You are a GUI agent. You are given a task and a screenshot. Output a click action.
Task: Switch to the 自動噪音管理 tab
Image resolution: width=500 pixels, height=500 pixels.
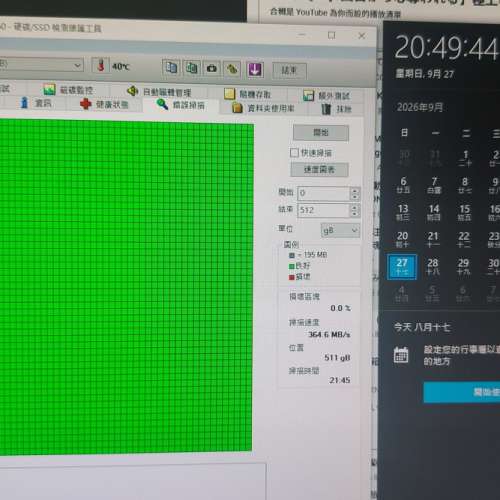159,91
